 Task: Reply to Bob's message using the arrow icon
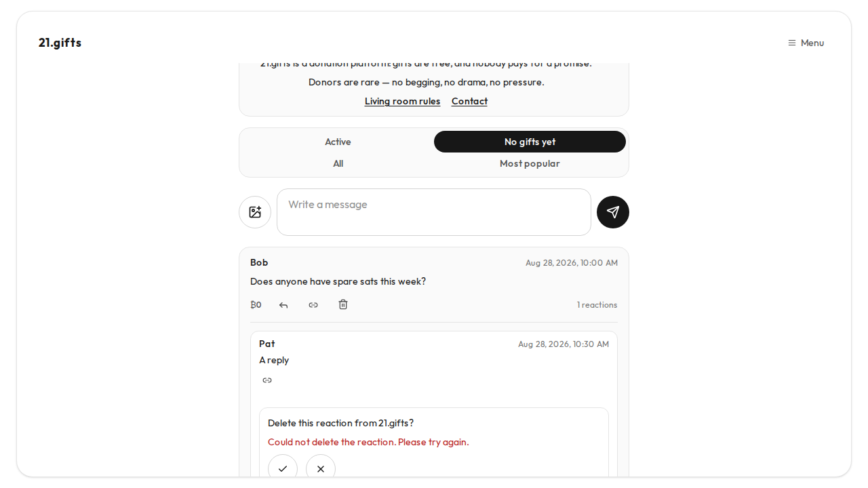point(283,305)
